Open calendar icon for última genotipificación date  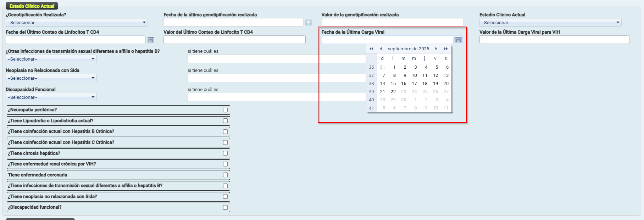pos(309,23)
